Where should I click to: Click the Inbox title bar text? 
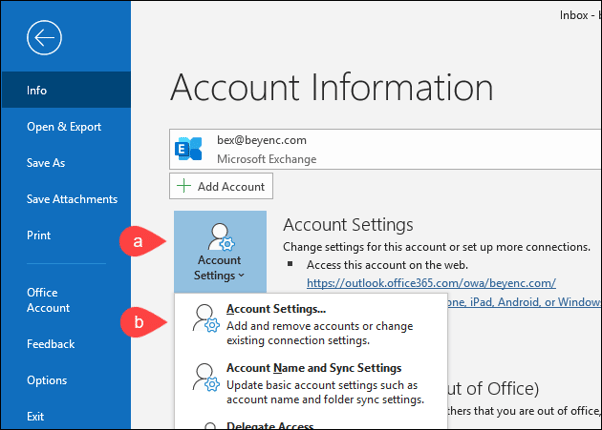point(580,15)
